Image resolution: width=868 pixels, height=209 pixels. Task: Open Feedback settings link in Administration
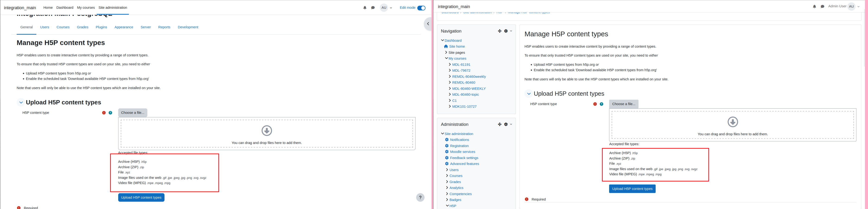(464, 158)
